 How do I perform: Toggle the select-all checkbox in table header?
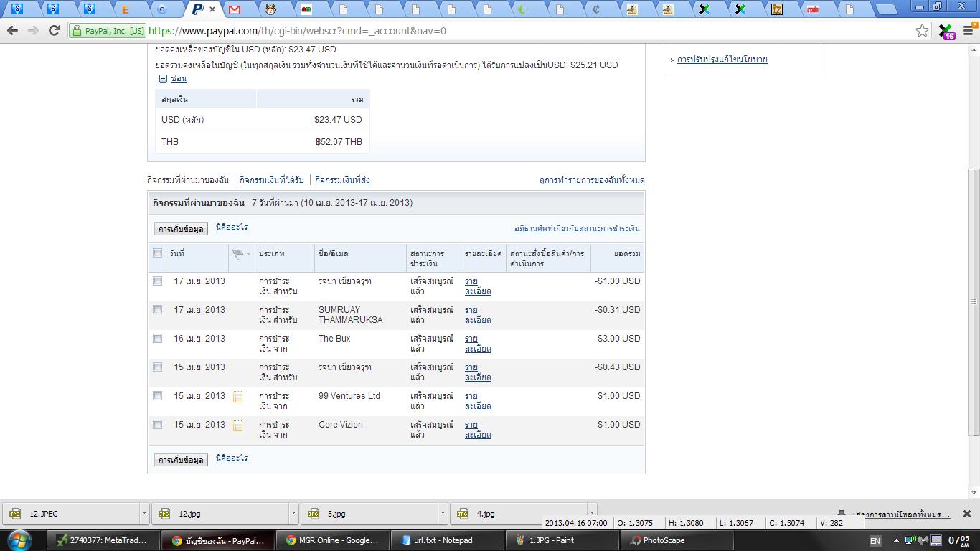pyautogui.click(x=158, y=253)
